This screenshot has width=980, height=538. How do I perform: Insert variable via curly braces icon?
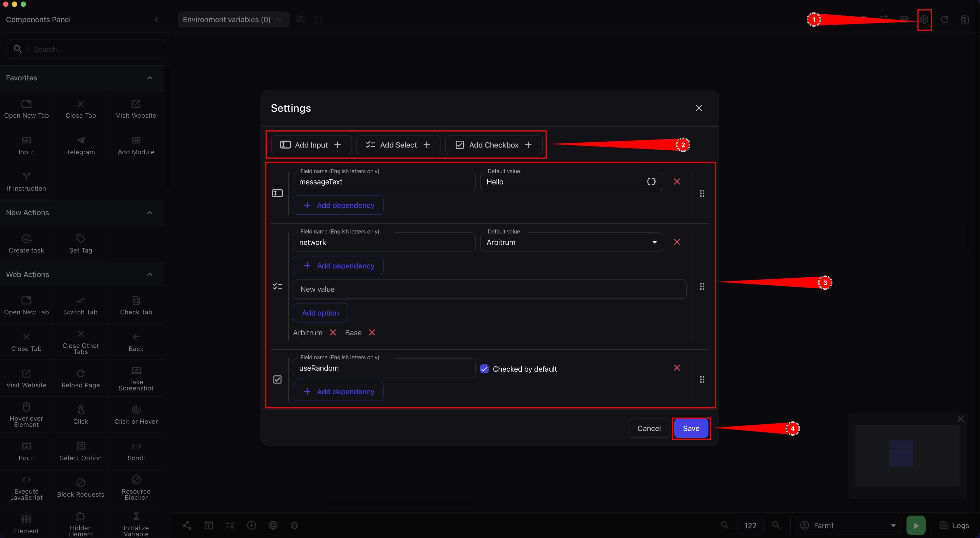[x=651, y=181]
